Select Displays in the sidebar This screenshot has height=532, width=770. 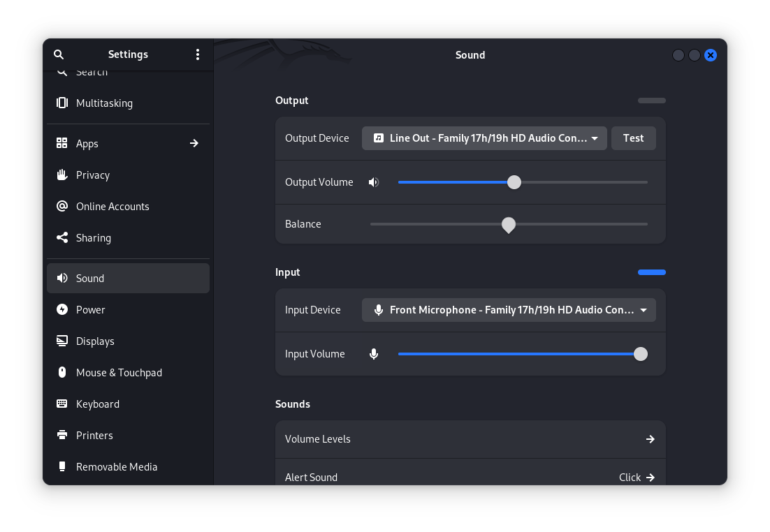(x=95, y=341)
